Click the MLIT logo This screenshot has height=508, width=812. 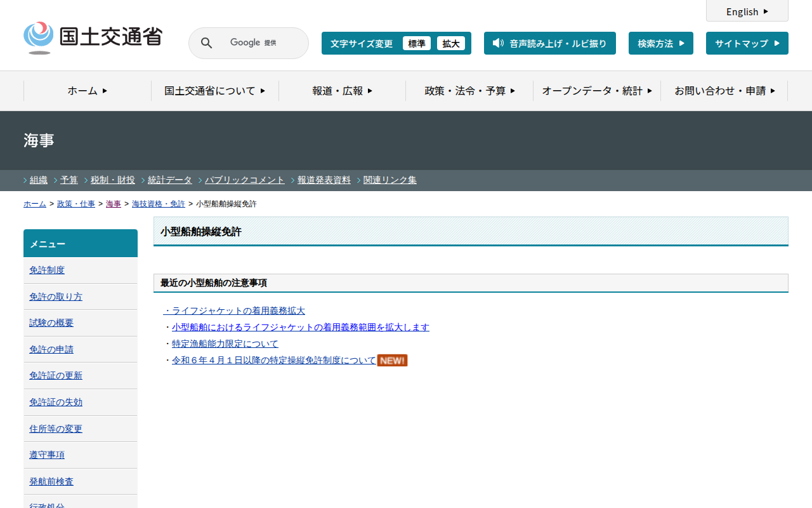point(93,37)
